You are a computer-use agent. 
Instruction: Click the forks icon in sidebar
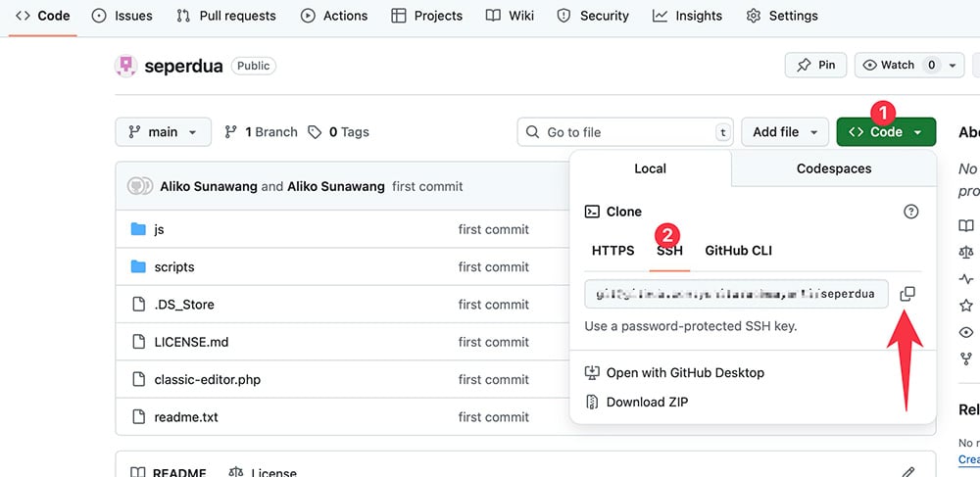966,358
